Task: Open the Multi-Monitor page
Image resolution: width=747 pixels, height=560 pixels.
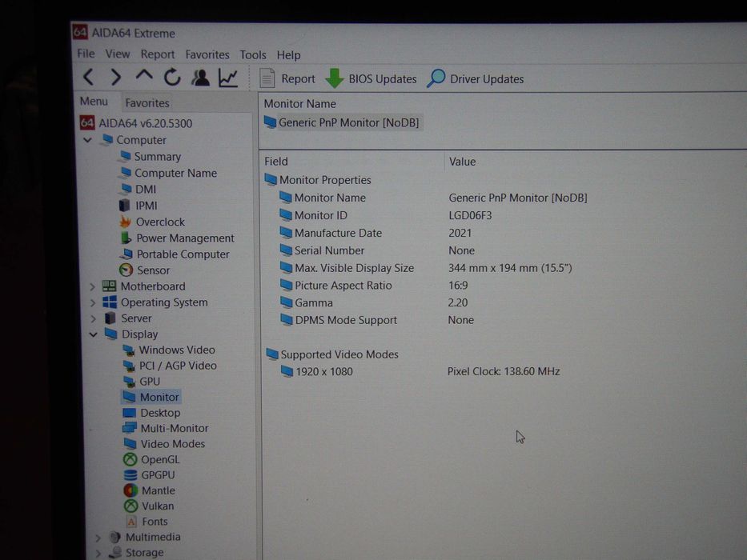Action: (x=166, y=428)
